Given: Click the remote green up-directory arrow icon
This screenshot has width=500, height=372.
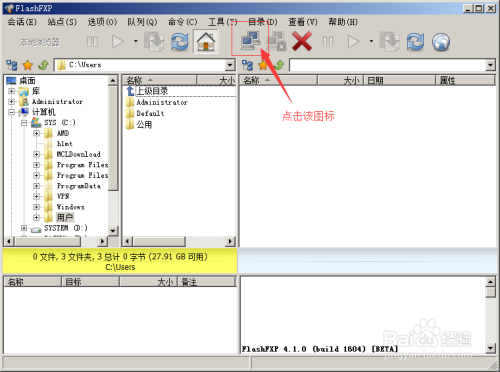Looking at the screenshot, I should [x=279, y=65].
